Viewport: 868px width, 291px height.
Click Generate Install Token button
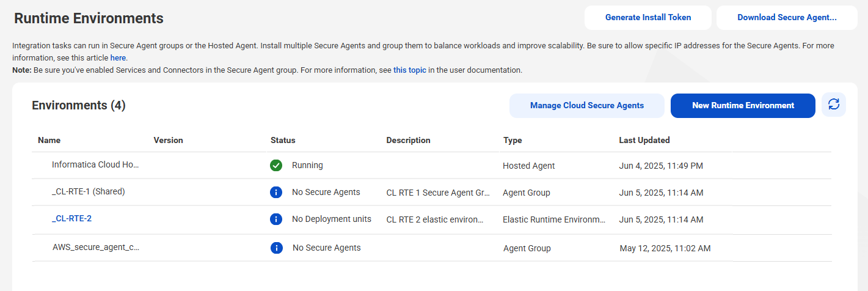click(x=648, y=18)
